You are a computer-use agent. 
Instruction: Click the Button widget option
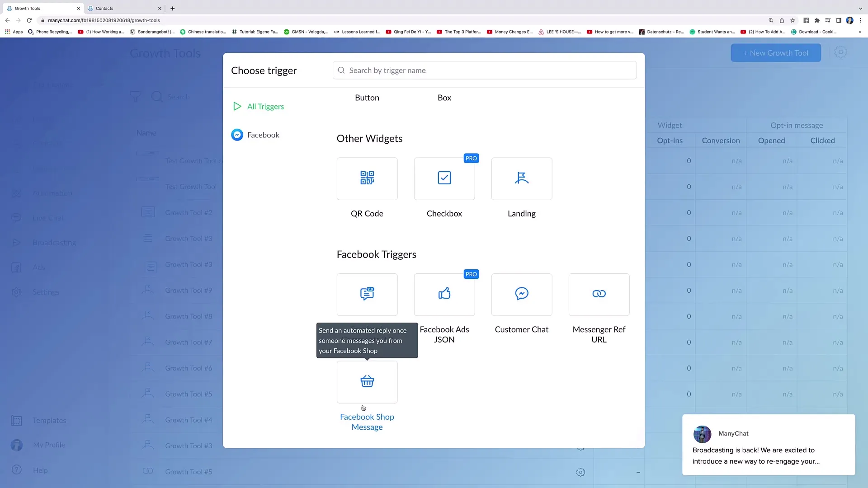coord(367,97)
